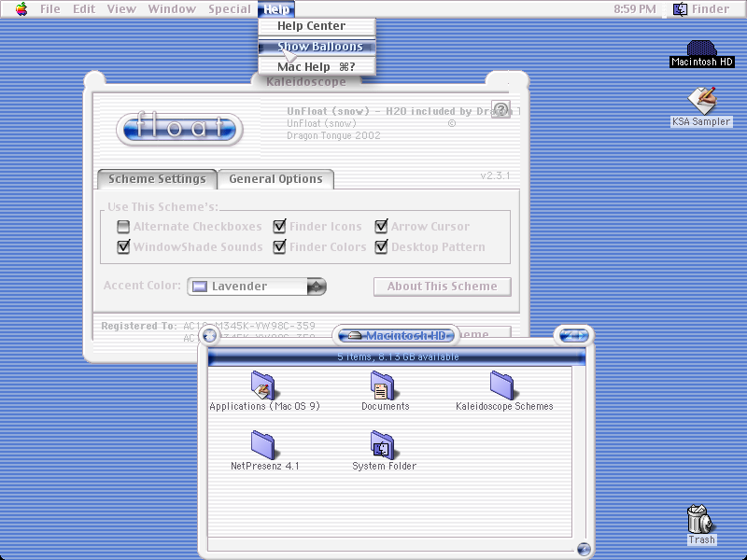This screenshot has width=747, height=560.
Task: Select the Kaleidoscope Schemes folder icon
Action: click(x=502, y=385)
